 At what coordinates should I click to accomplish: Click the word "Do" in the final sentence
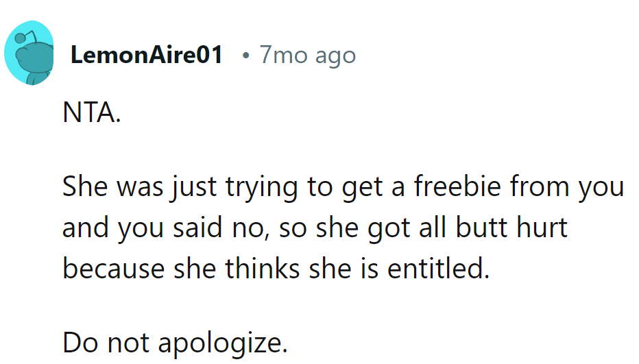tap(78, 342)
